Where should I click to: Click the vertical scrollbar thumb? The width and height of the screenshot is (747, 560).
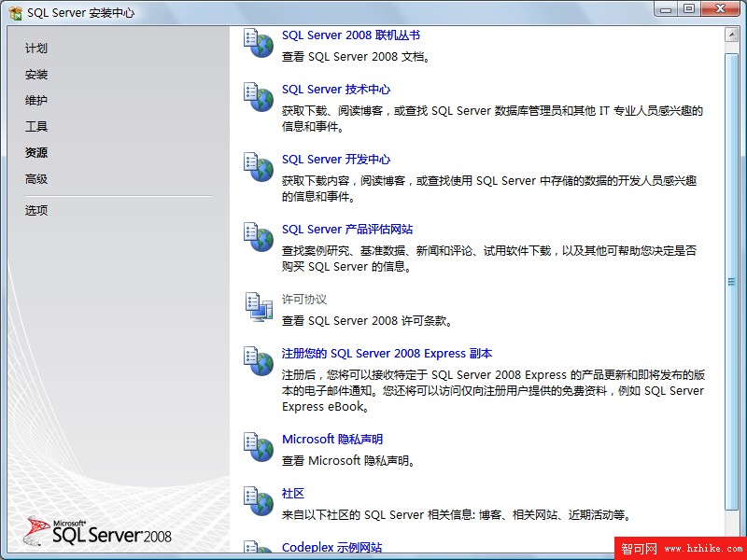[731, 282]
